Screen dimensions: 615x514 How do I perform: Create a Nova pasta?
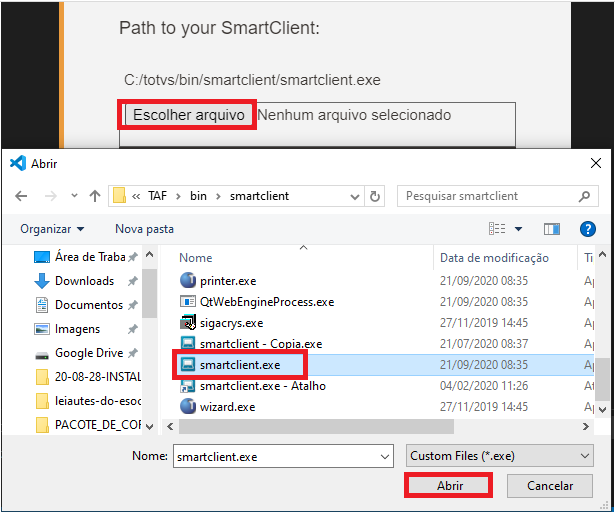(144, 229)
